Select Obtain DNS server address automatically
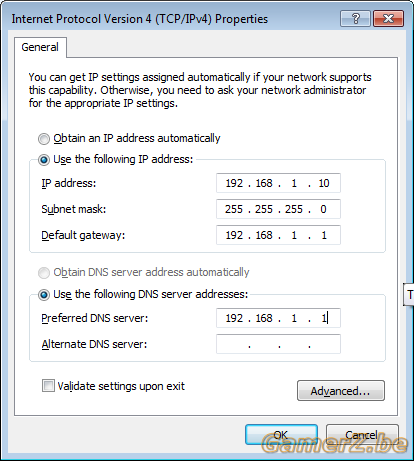The width and height of the screenshot is (414, 461). [x=44, y=273]
